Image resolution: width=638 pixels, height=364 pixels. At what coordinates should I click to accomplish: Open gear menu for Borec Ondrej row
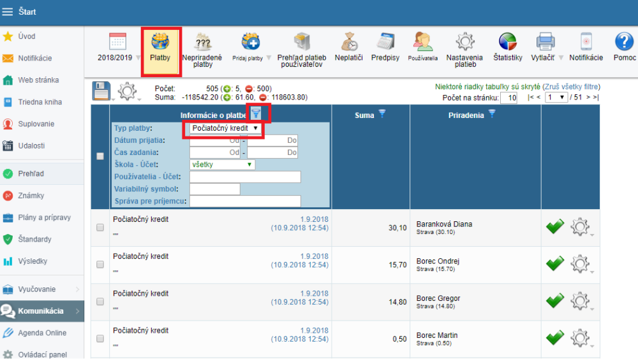(x=580, y=264)
